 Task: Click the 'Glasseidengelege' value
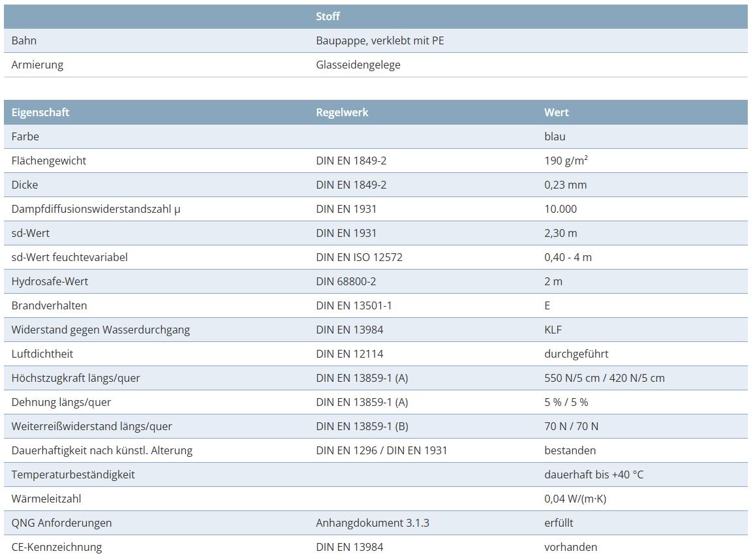coord(358,65)
